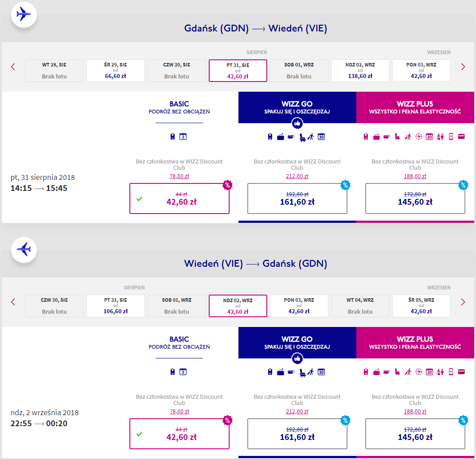This screenshot has height=459, width=476.
Task: Click the outbound flight airplane icon
Action: pyautogui.click(x=23, y=15)
